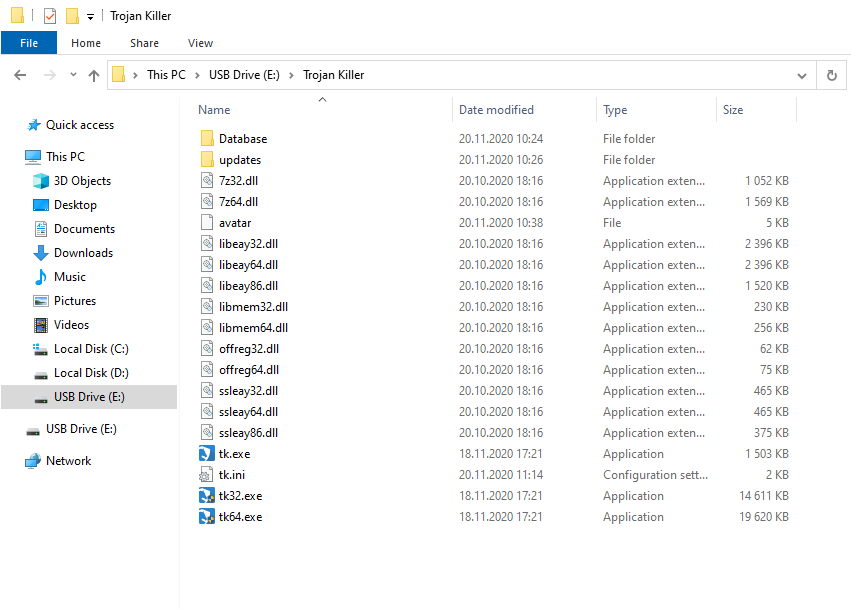Image resolution: width=851 pixels, height=609 pixels.
Task: Open the updates folder
Action: (x=243, y=159)
